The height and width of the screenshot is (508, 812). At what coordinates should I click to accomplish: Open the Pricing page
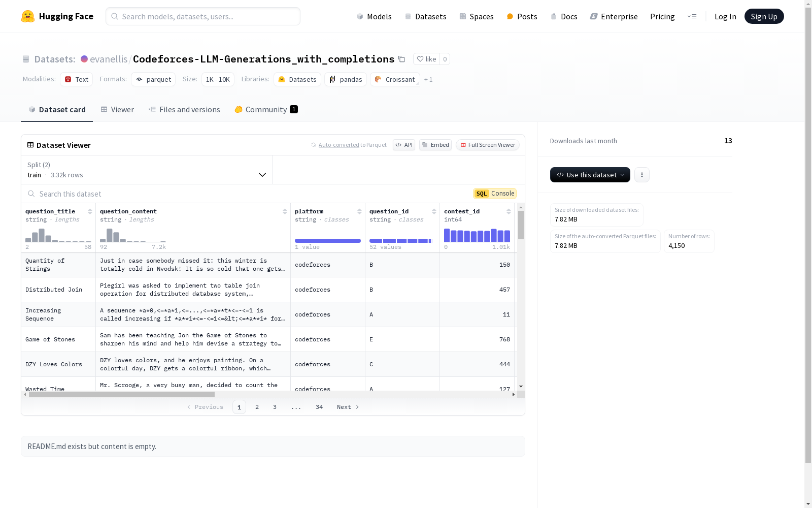[662, 16]
